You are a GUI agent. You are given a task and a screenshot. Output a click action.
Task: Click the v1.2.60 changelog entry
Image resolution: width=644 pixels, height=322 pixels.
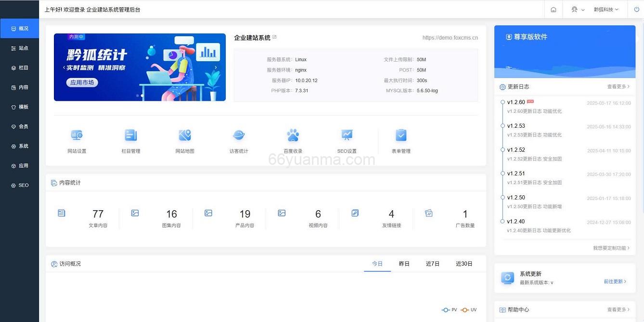coord(516,102)
